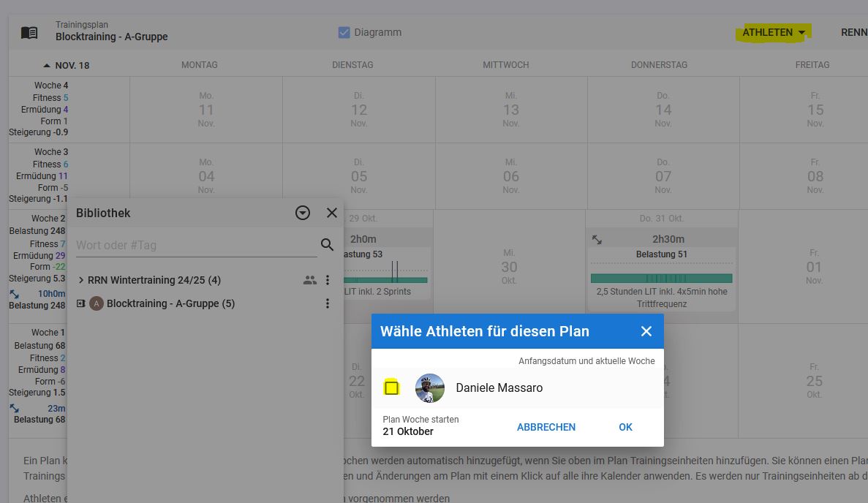Tick the checkbox for Daniele Massaro

coord(392,388)
